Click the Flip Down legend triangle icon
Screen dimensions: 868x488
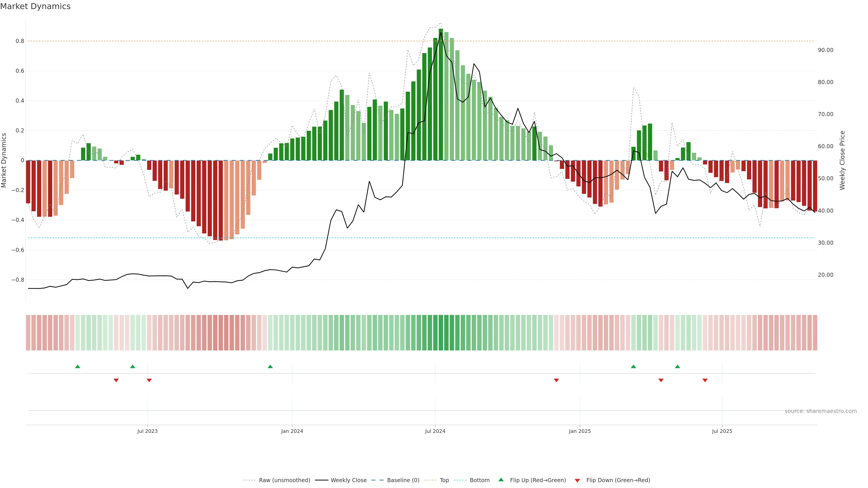577,480
